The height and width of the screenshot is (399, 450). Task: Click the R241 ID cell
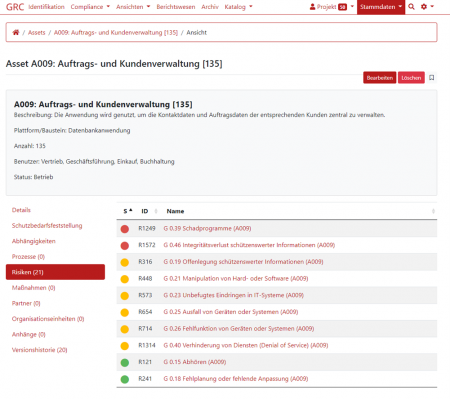tap(145, 378)
